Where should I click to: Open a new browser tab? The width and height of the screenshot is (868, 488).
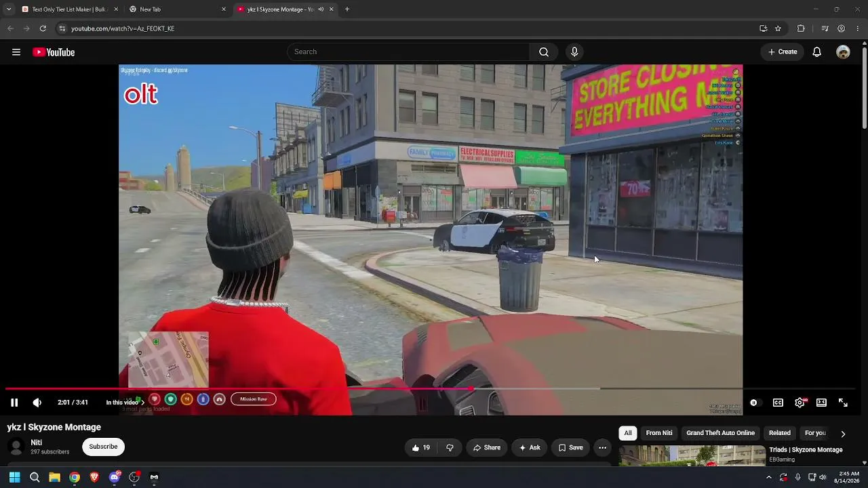347,9
